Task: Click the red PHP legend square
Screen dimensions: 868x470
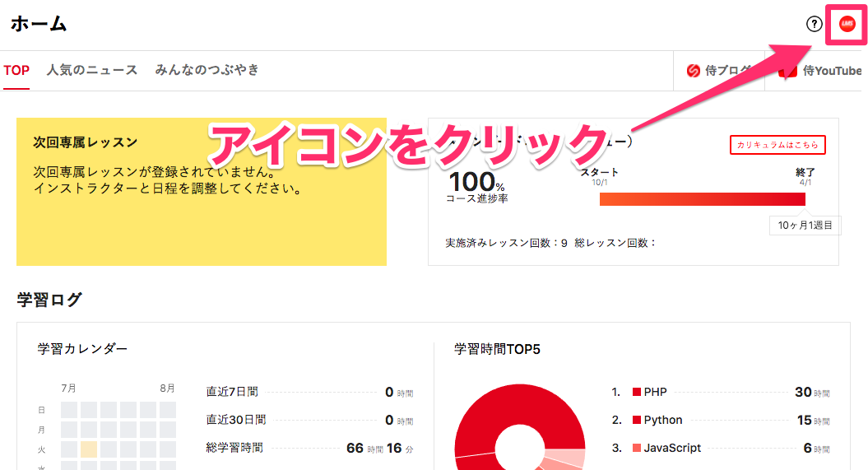Action: coord(636,393)
